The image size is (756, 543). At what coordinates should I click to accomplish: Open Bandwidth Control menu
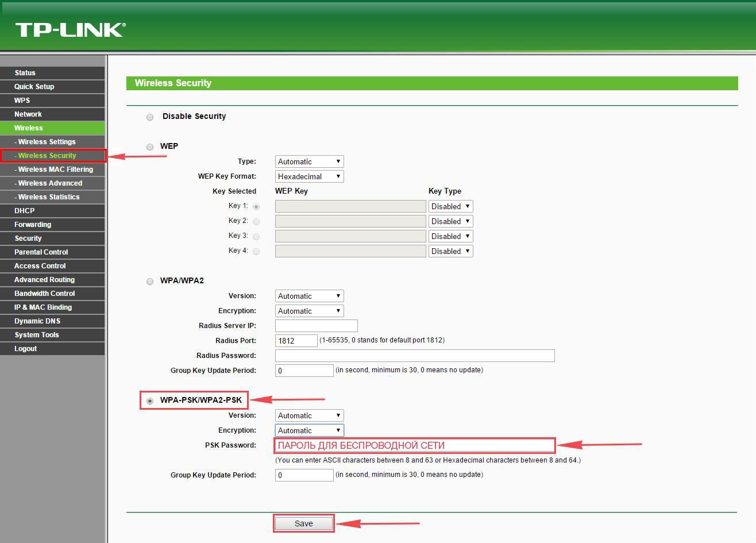pyautogui.click(x=52, y=294)
